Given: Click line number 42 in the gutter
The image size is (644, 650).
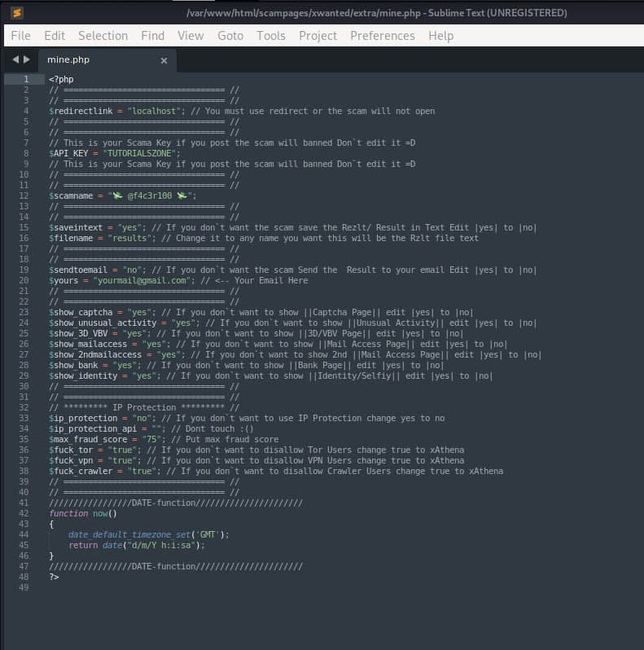Looking at the screenshot, I should tap(24, 514).
